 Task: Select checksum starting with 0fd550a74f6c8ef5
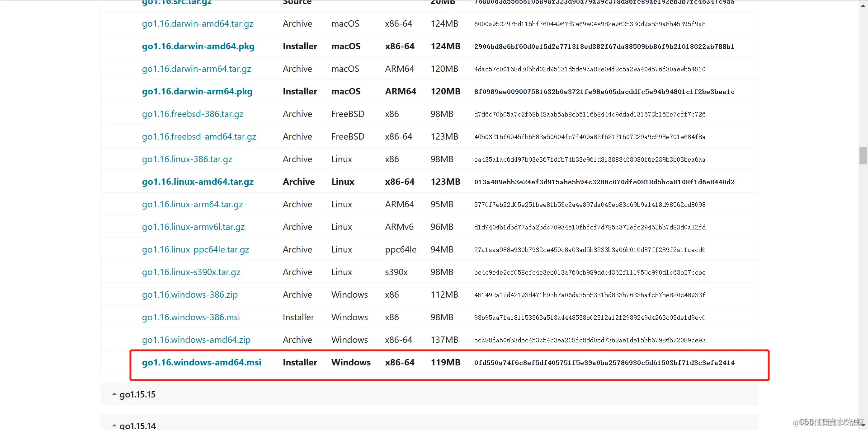pyautogui.click(x=604, y=363)
